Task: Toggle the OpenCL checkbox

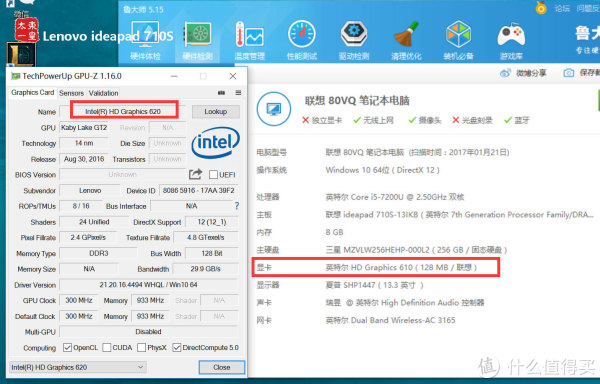Action: point(67,347)
